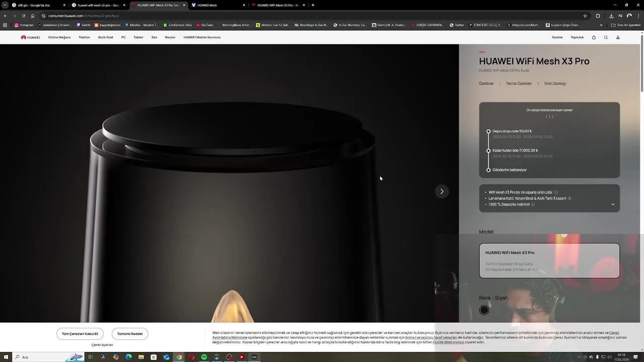644x362 pixels.
Task: Open HUAWEI Mobile Services menu item
Action: [202, 37]
